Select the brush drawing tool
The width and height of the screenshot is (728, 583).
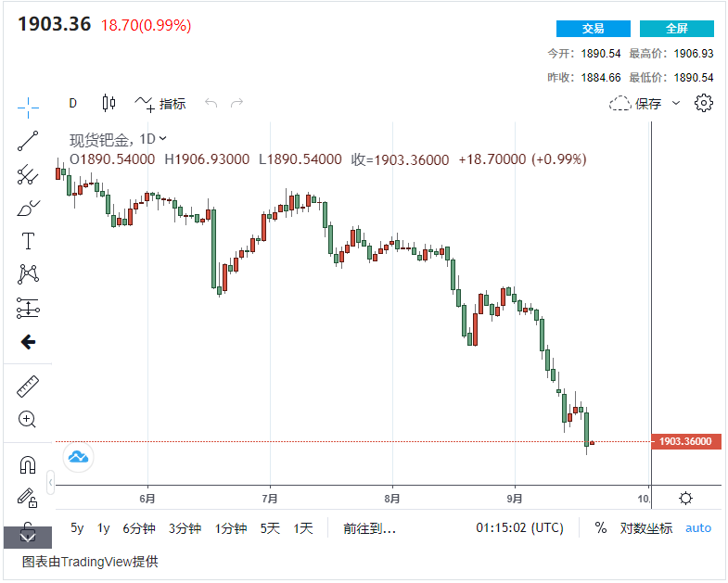coord(28,208)
